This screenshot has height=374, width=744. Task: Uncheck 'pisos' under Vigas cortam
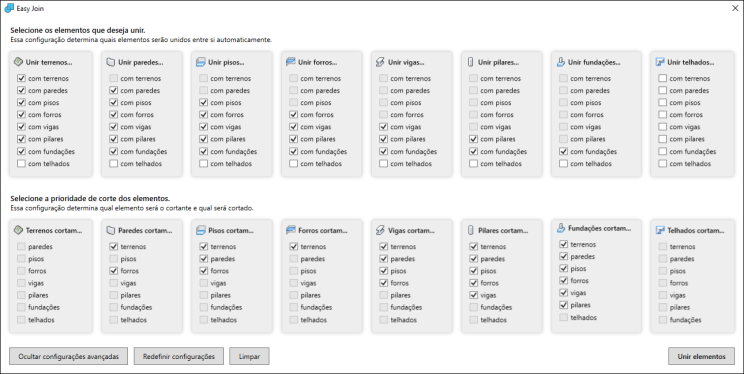coord(383,271)
